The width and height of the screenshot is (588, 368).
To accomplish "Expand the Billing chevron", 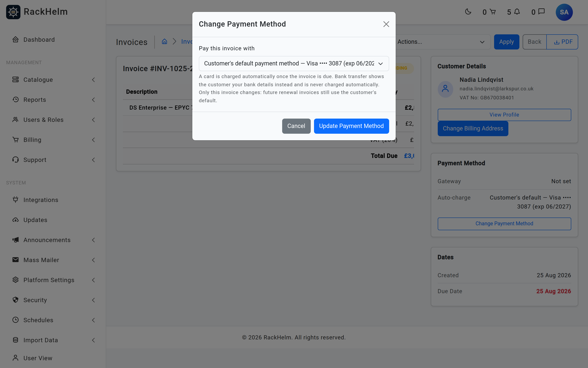I will (94, 140).
